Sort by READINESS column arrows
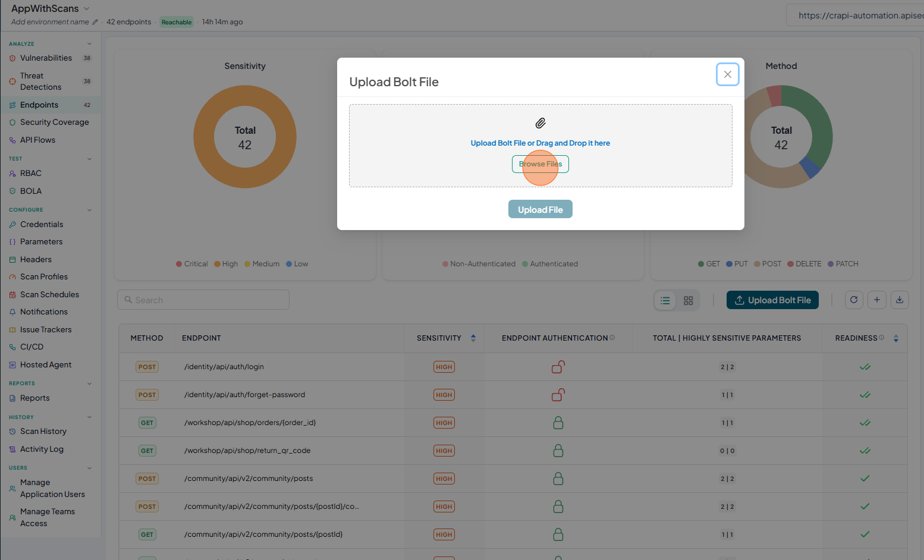 click(x=896, y=338)
